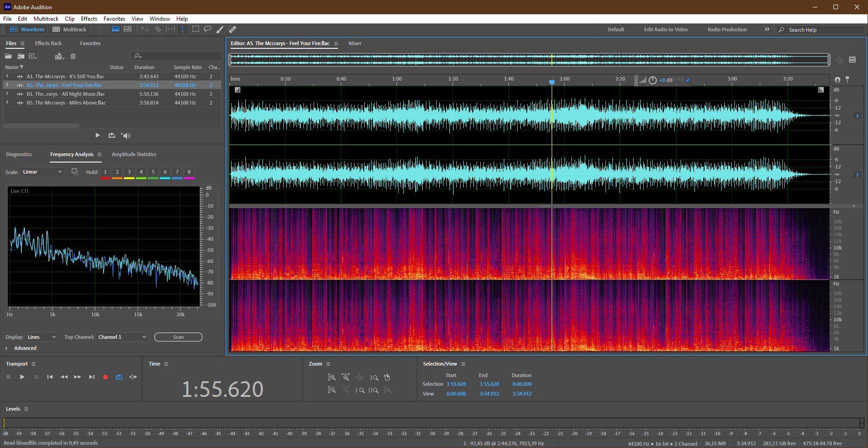Switch to the Amplitude Statistics tab
The height and width of the screenshot is (448, 868).
point(134,154)
